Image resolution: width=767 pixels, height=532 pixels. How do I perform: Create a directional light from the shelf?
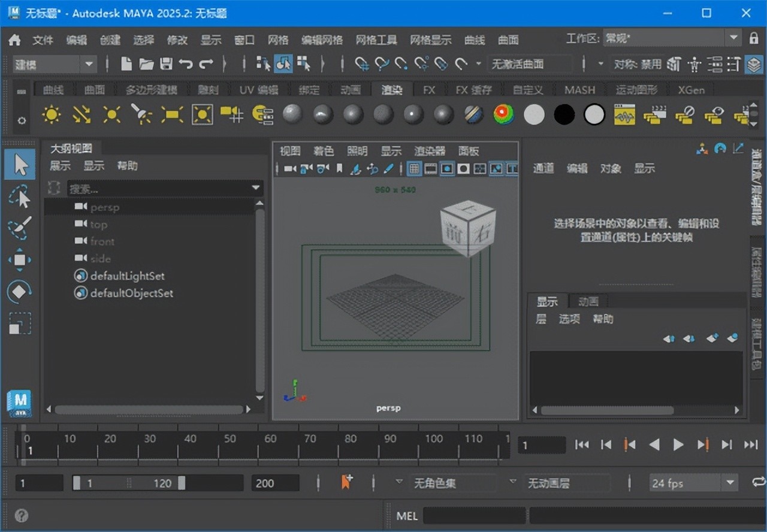coord(82,114)
